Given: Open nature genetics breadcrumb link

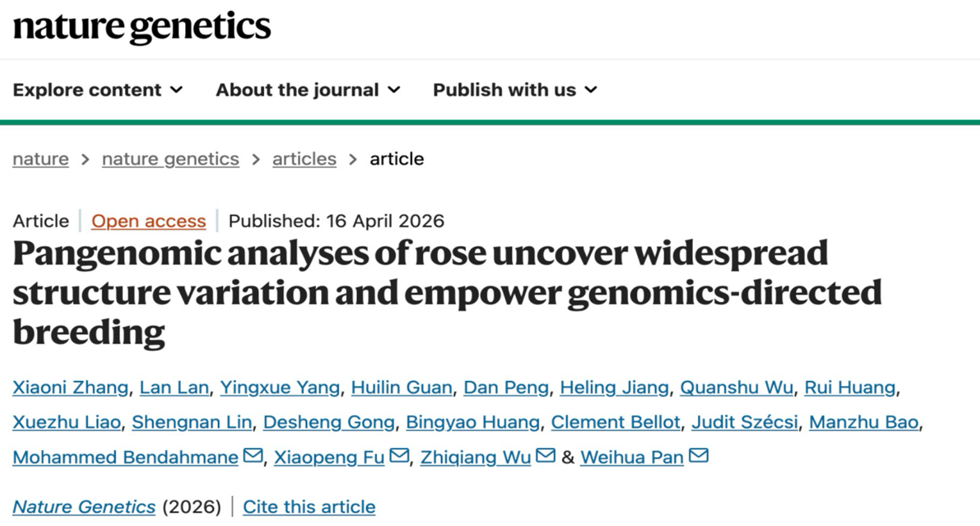Looking at the screenshot, I should pos(170,159).
